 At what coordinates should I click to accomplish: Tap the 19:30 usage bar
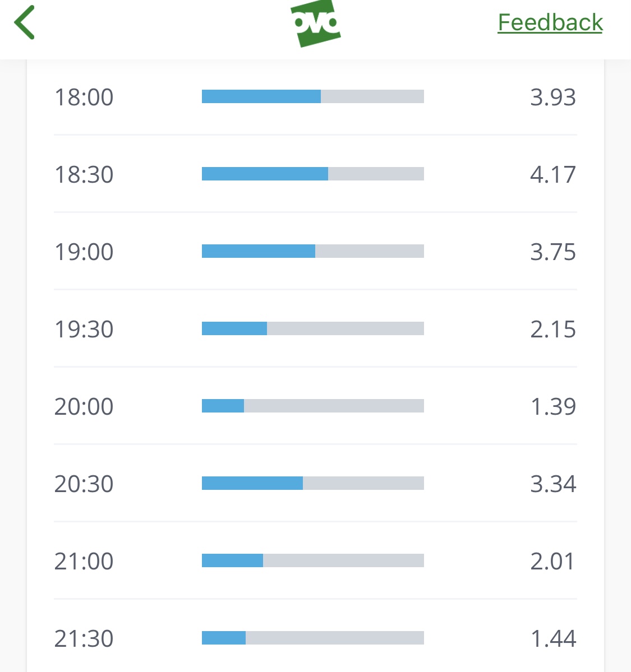tap(313, 328)
